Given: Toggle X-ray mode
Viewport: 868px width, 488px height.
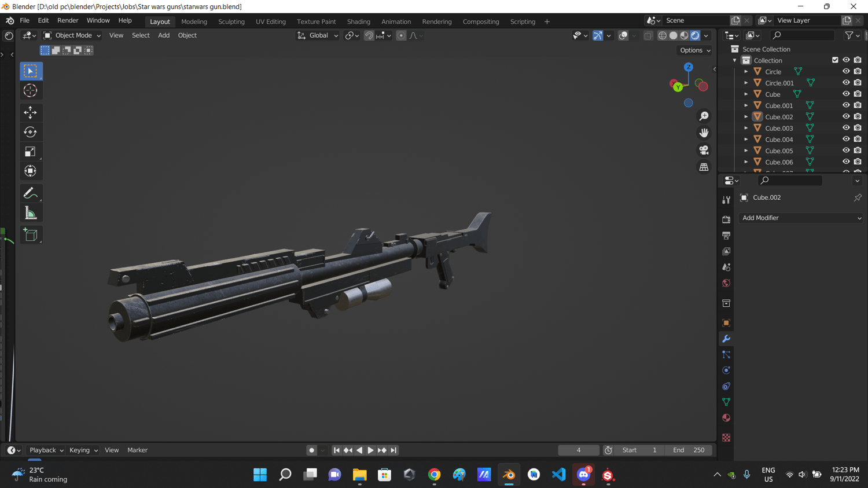Looking at the screenshot, I should [x=648, y=35].
